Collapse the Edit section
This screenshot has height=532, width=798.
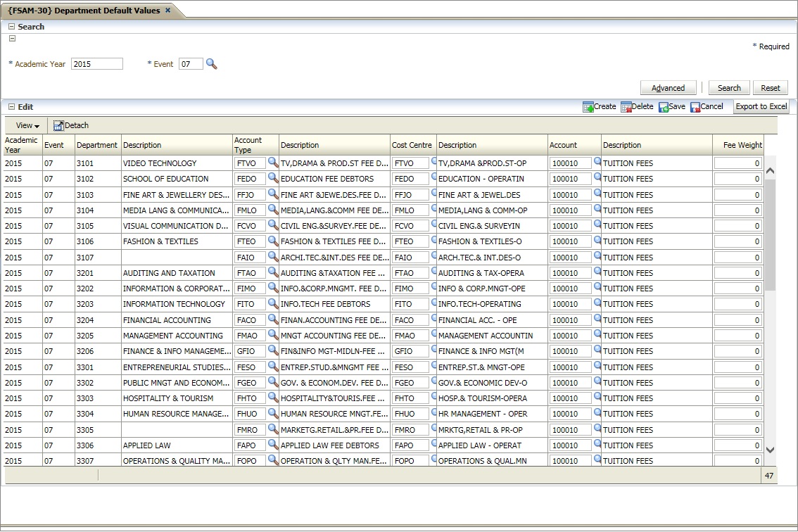tap(11, 107)
